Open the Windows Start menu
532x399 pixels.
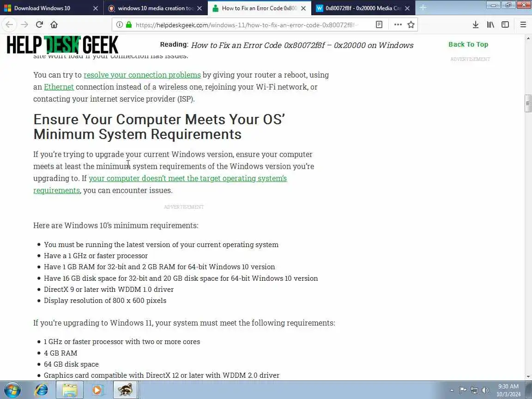tap(12, 390)
